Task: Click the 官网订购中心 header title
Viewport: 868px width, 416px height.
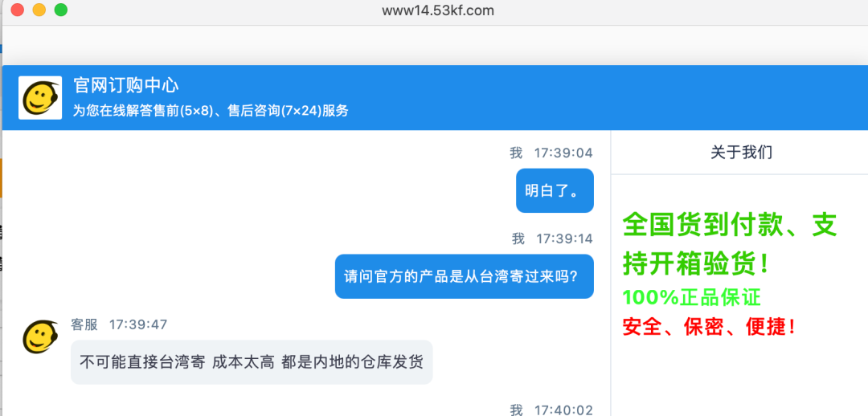Action: (126, 86)
